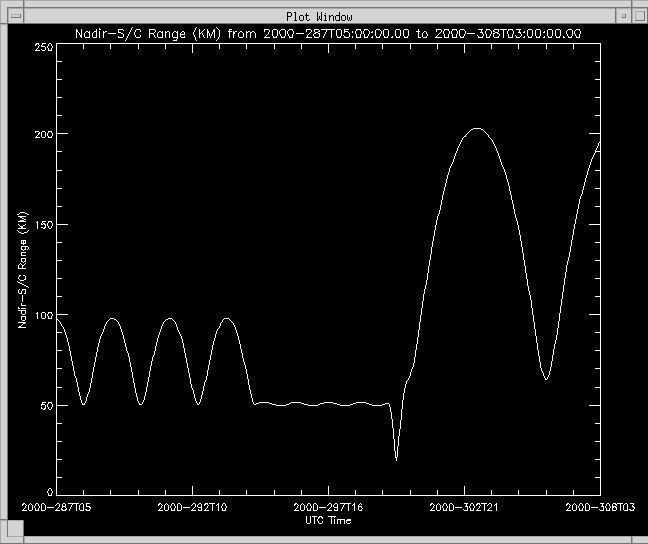Click the plot title starting with "Nadir-S/C Range (KM) from"

click(x=329, y=33)
